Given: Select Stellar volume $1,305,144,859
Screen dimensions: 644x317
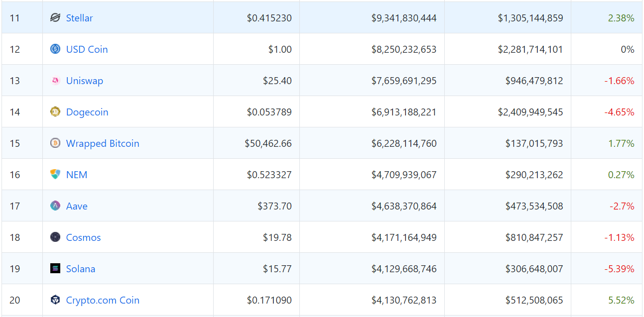Looking at the screenshot, I should (530, 18).
